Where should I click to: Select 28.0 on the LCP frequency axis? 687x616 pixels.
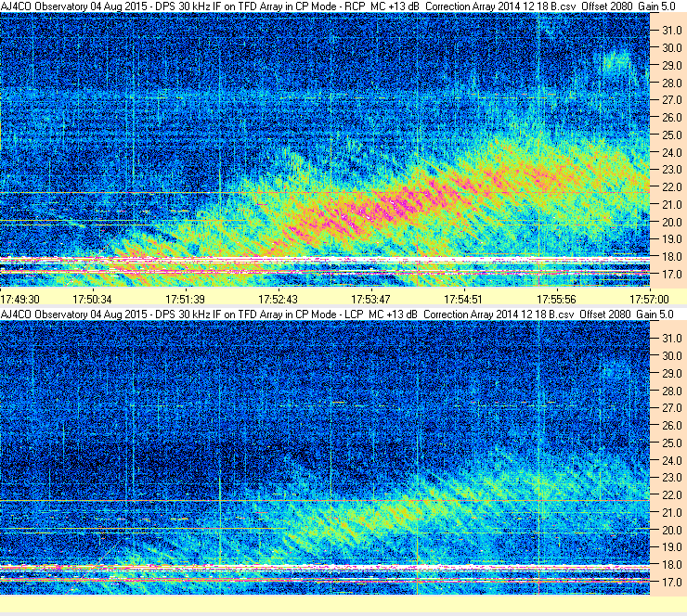coord(671,391)
